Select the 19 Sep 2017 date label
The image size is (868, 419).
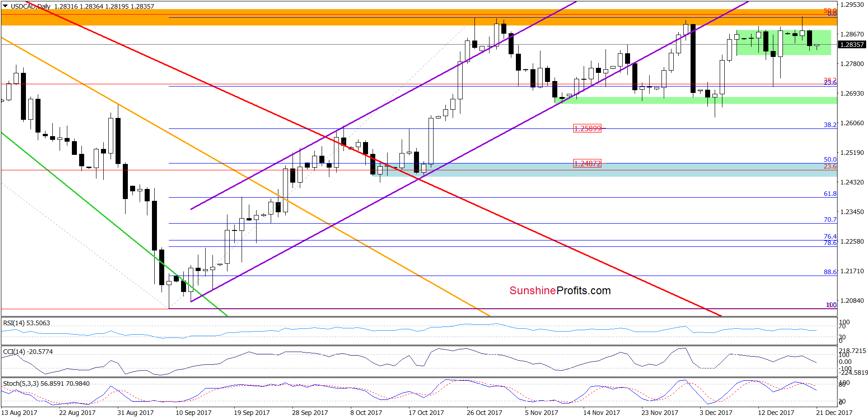click(252, 413)
